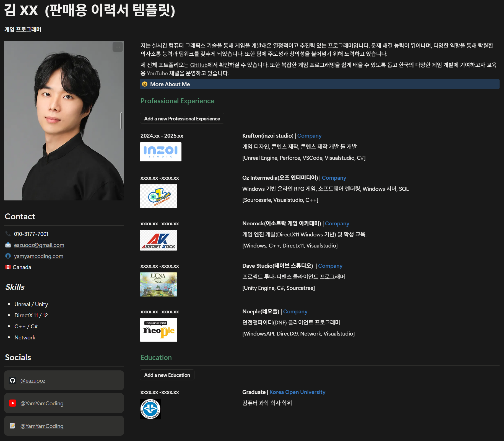This screenshot has height=441, width=504.
Task: Click the photo block scrollbar handle
Action: (x=121, y=121)
